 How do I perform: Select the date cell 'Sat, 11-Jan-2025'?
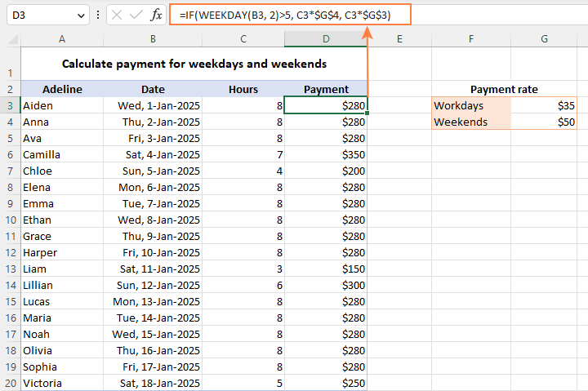(x=153, y=269)
